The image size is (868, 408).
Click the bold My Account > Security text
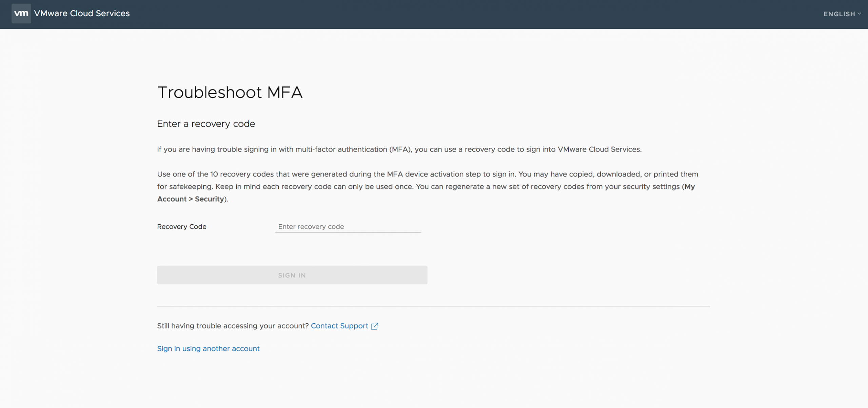190,199
